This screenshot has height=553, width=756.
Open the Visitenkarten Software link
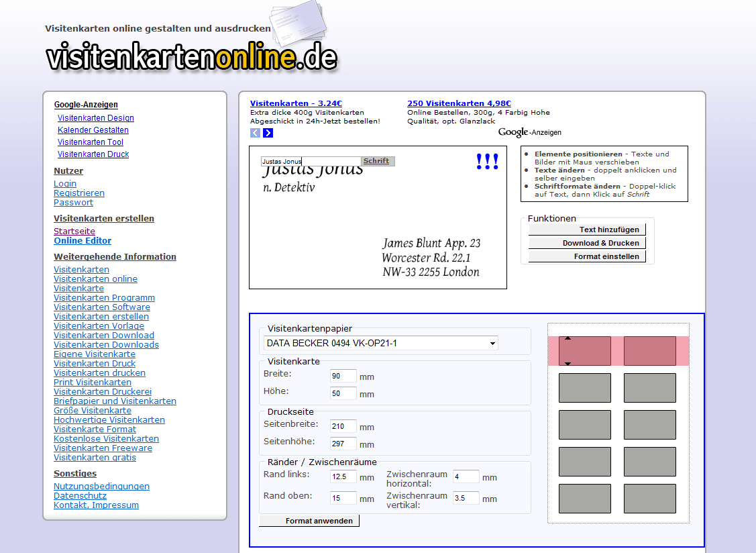pos(102,307)
